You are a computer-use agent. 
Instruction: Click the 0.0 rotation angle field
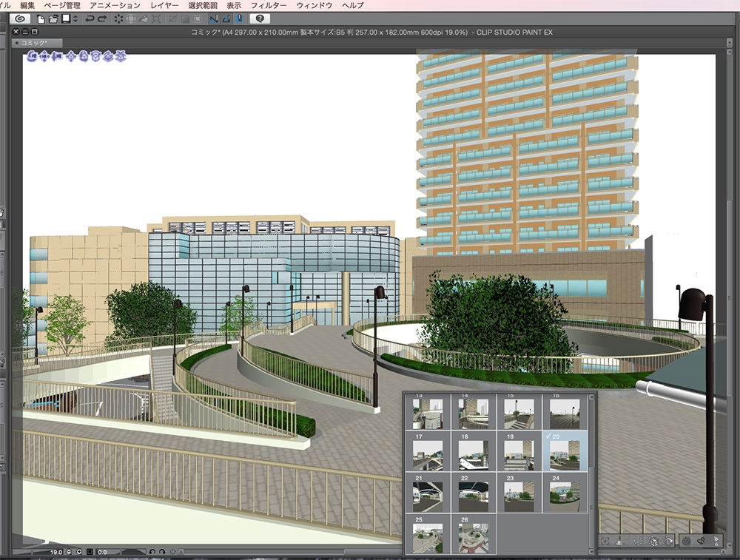point(107,552)
